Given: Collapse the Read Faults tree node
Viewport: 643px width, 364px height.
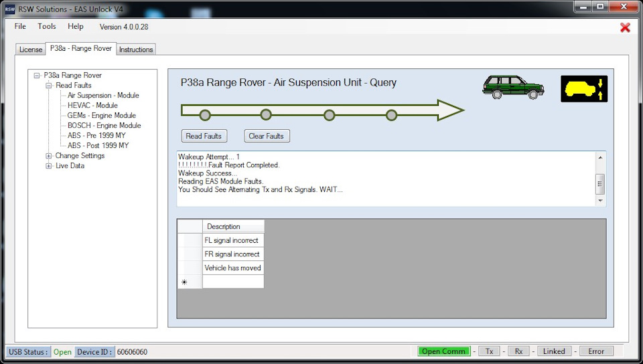Looking at the screenshot, I should (49, 86).
